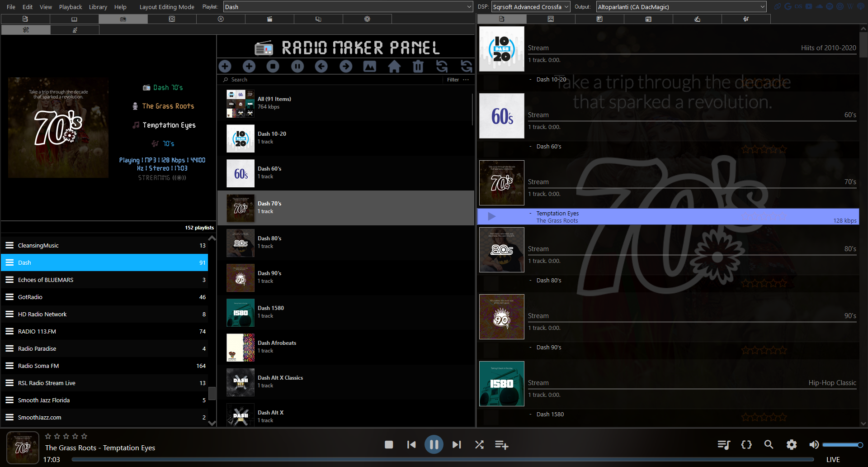Select Dash 80's station in panel list

click(346, 243)
